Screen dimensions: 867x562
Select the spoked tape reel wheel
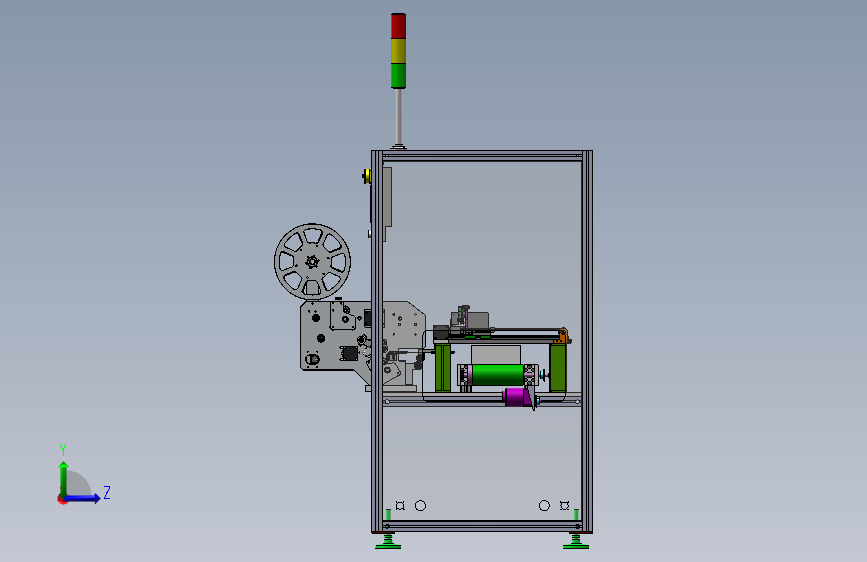click(312, 262)
